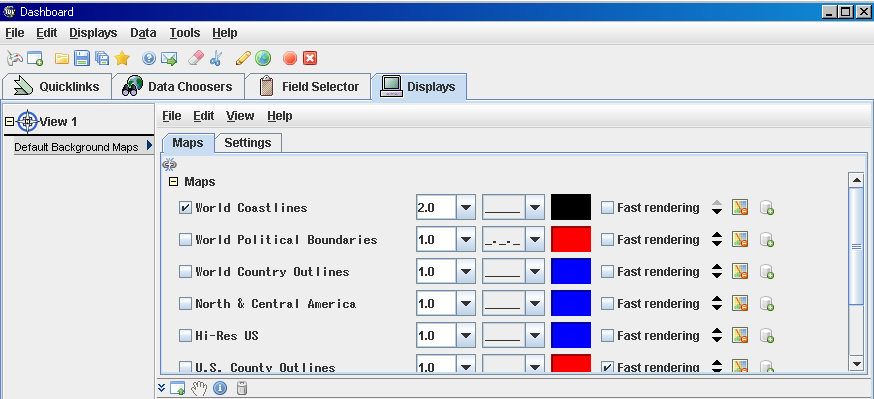
Task: Click the red color swatch for World Political Boundaries
Action: pyautogui.click(x=571, y=240)
